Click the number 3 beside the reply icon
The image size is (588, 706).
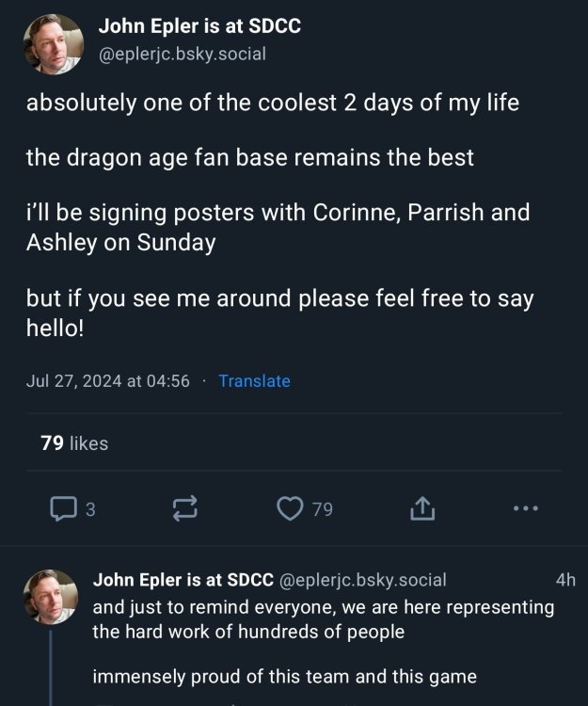click(90, 510)
